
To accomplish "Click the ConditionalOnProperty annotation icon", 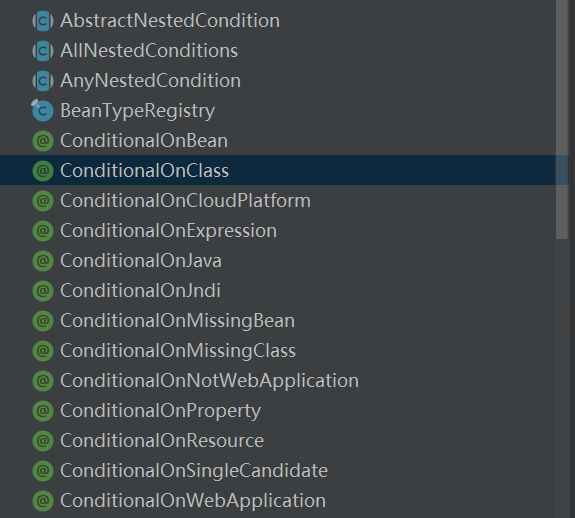I will (x=43, y=411).
